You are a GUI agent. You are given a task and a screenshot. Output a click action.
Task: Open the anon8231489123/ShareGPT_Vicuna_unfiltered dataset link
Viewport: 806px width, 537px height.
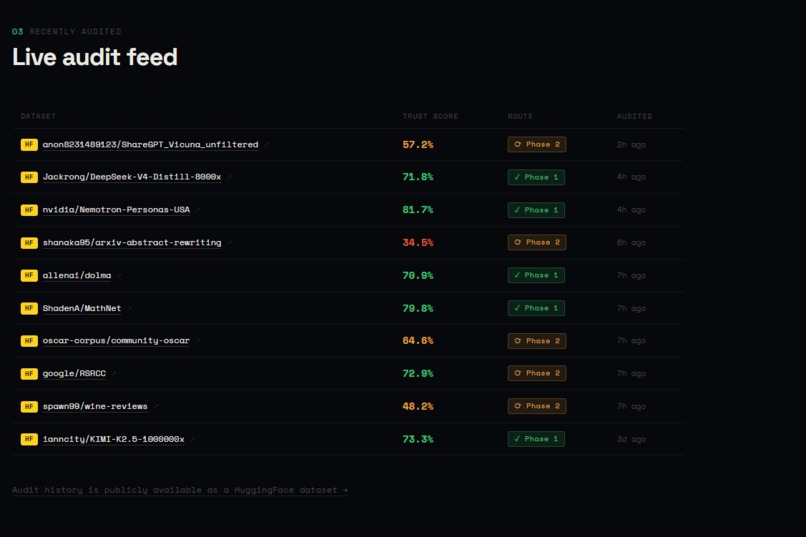[150, 144]
